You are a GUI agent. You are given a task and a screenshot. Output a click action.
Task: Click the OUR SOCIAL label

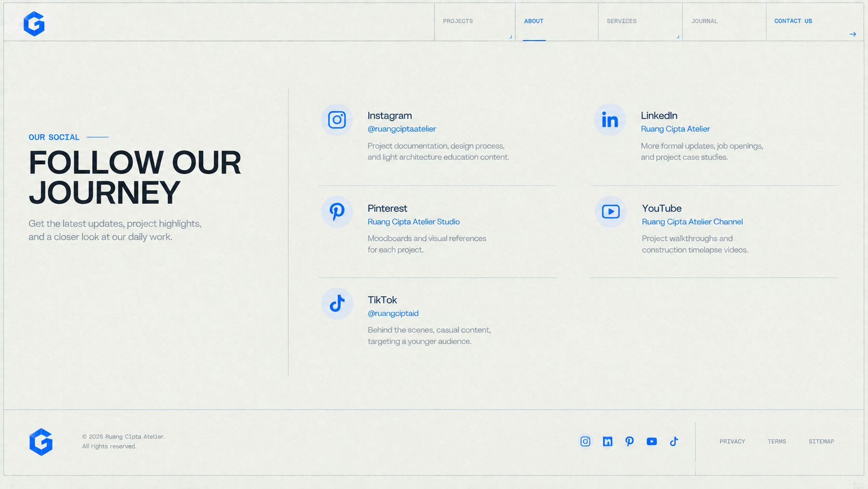(x=54, y=137)
